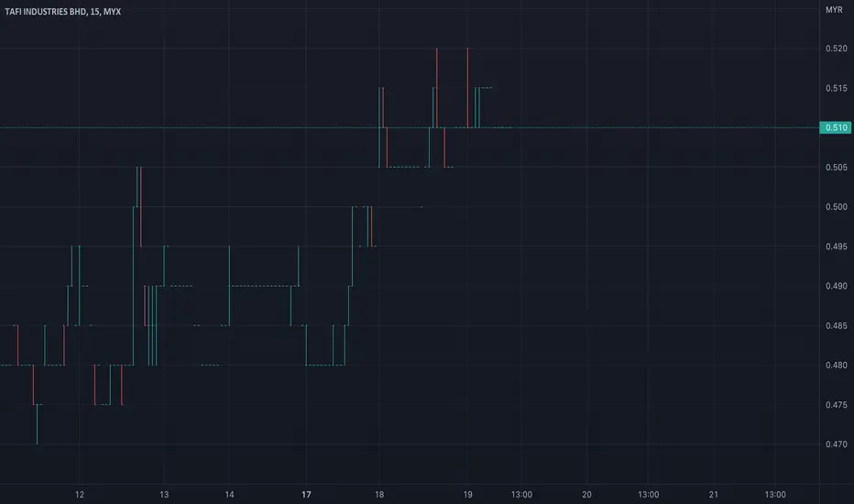Click date 21 on the time axis

(x=714, y=495)
